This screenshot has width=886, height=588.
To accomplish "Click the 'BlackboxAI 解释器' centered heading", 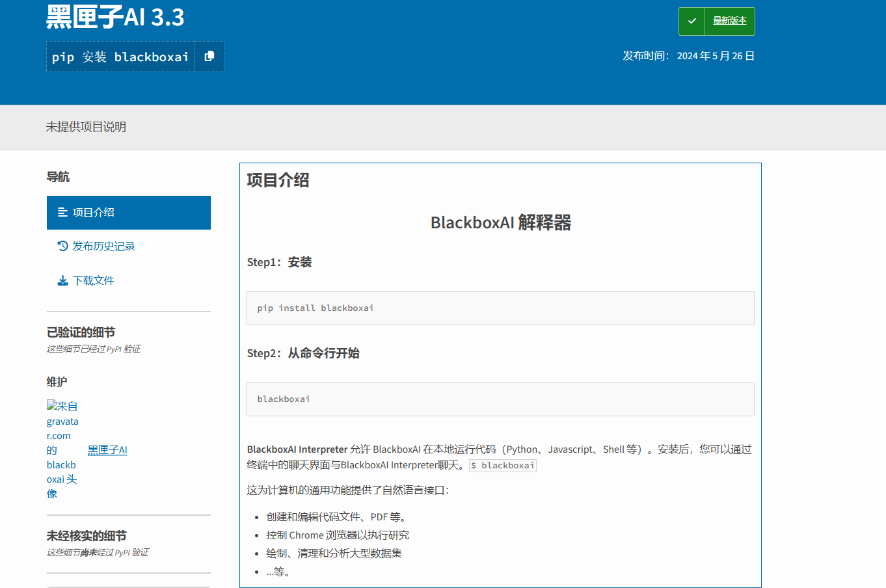I will click(x=500, y=223).
